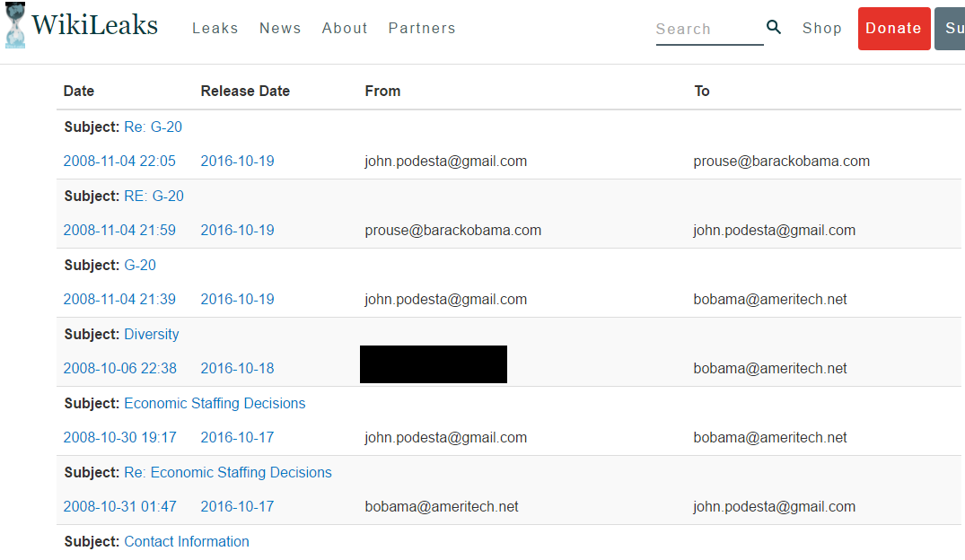
Task: Click release date 2016-10-17 in 01:47 row
Action: pyautogui.click(x=238, y=506)
